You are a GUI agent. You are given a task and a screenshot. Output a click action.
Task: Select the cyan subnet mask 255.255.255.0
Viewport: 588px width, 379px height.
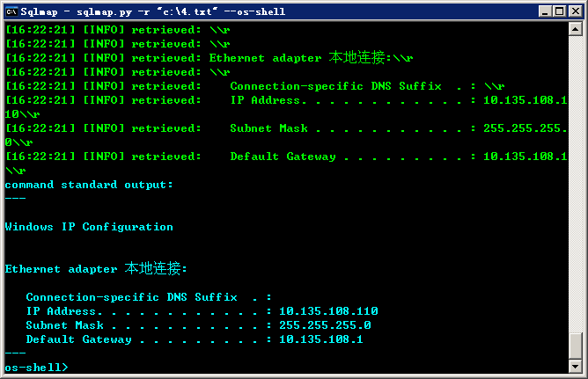(x=325, y=325)
